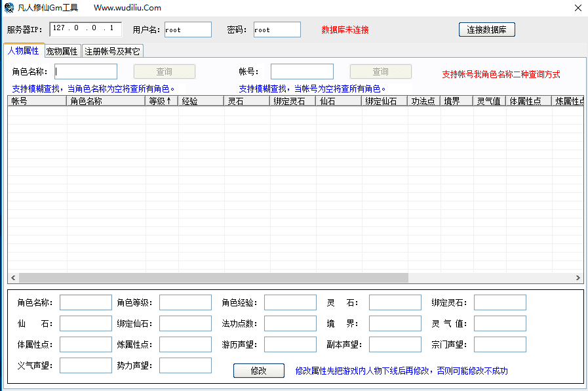The height and width of the screenshot is (391, 588).
Task: Click the horizontal scrollbar left arrow
Action: [x=13, y=278]
